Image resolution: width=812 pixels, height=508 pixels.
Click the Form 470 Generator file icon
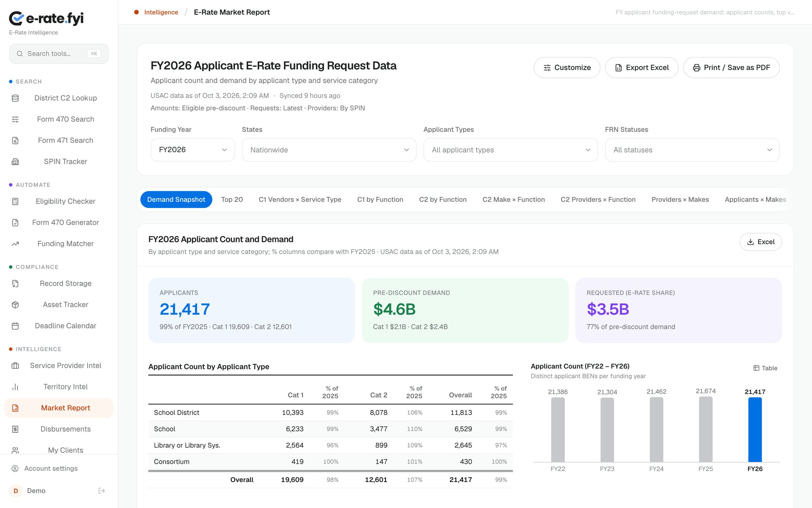click(15, 223)
